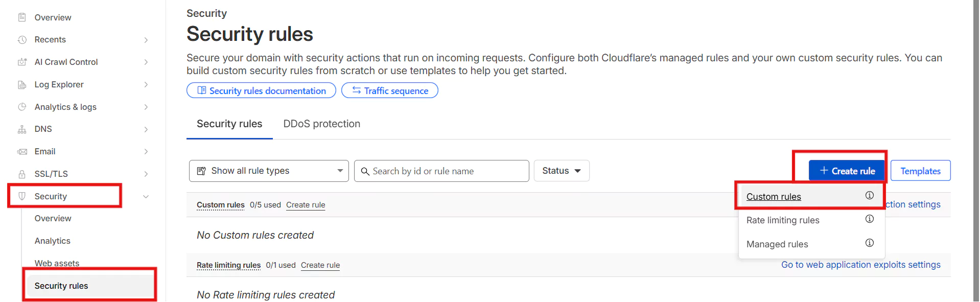This screenshot has height=302, width=980.
Task: Select Rate limiting rules menu option
Action: coord(783,220)
